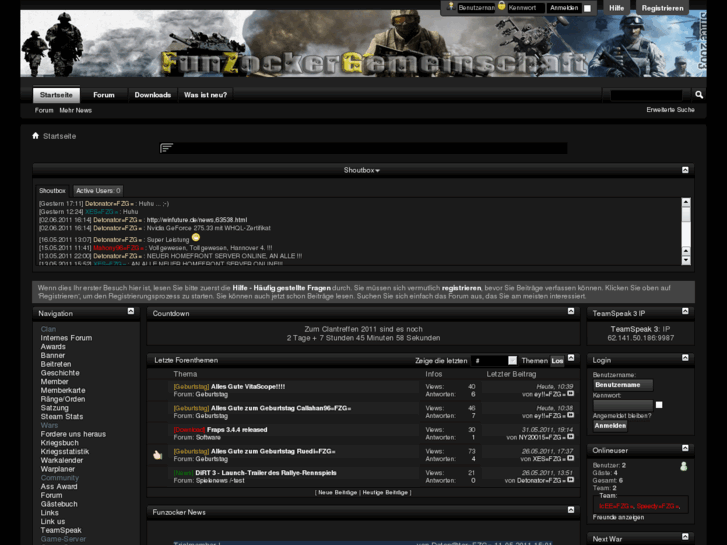Viewport: 727px width, 545px height.
Task: Open the number of topics dropdown arrow
Action: 512,360
